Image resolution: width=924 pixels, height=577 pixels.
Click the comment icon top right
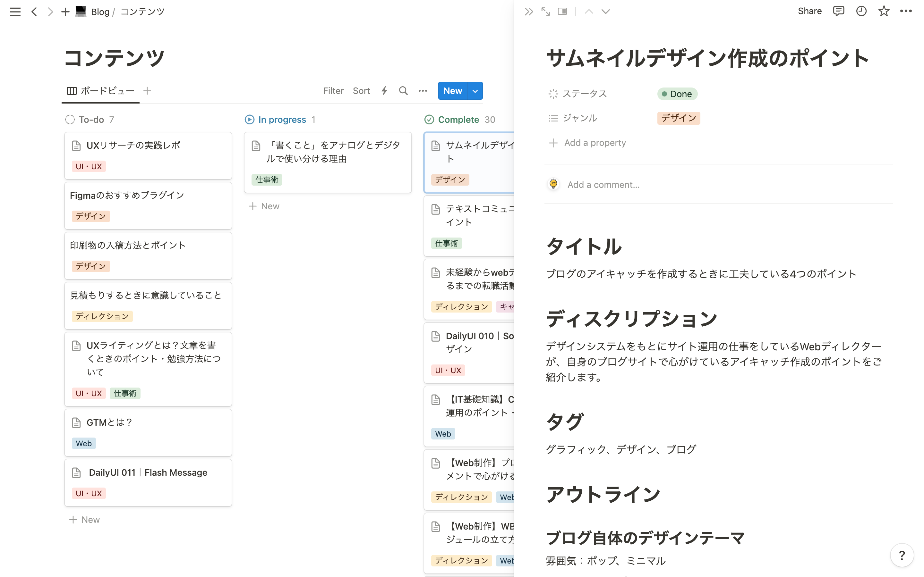point(839,11)
